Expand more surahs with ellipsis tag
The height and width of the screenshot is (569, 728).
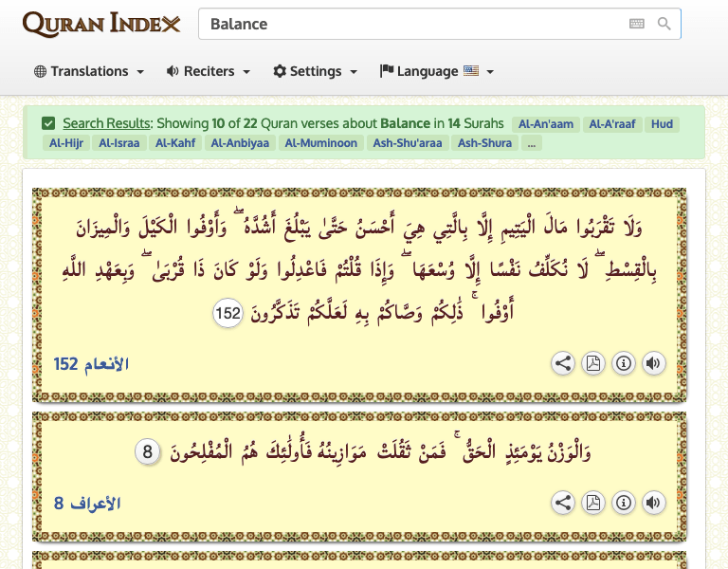point(532,143)
